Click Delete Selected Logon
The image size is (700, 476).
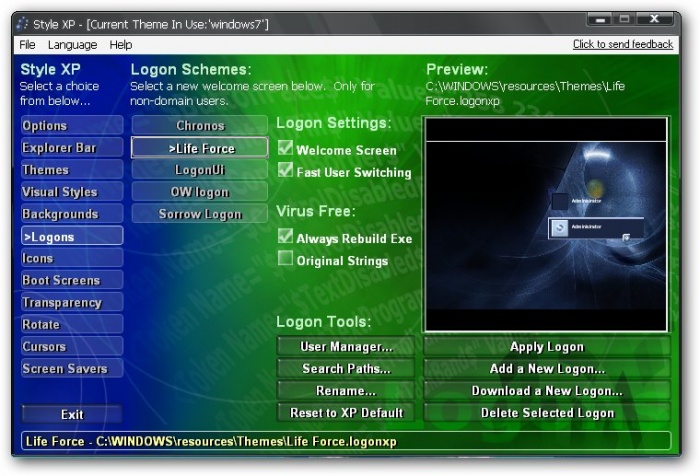(x=547, y=413)
